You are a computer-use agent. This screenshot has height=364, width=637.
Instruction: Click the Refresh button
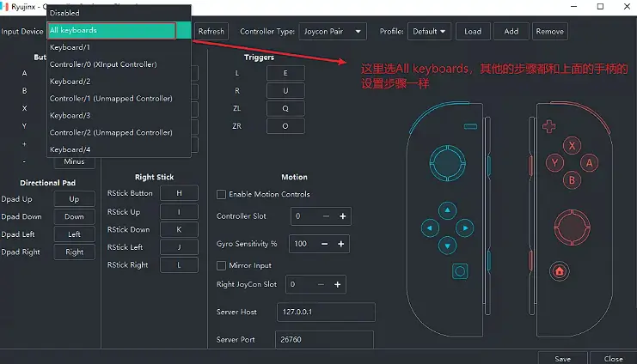[211, 32]
